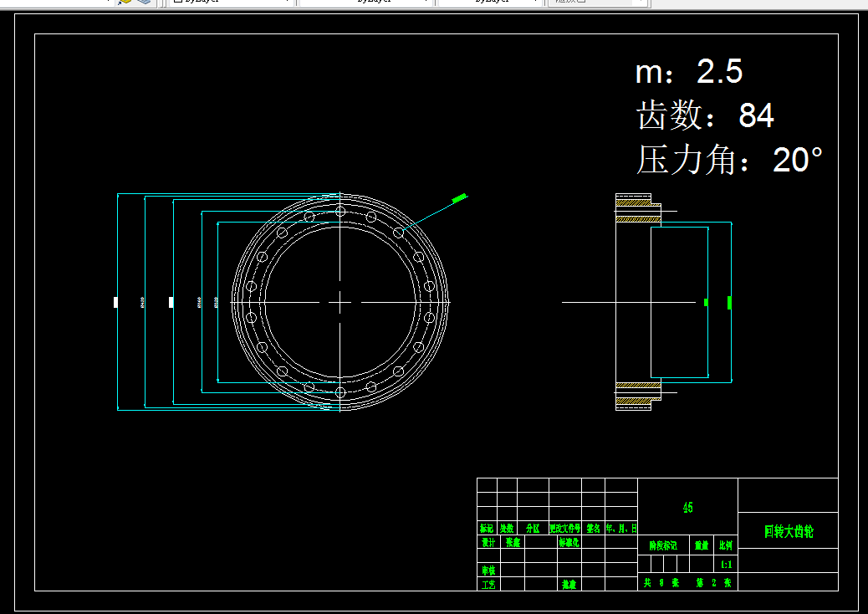
Task: Select the module text "m: 2.5"
Action: tap(689, 71)
